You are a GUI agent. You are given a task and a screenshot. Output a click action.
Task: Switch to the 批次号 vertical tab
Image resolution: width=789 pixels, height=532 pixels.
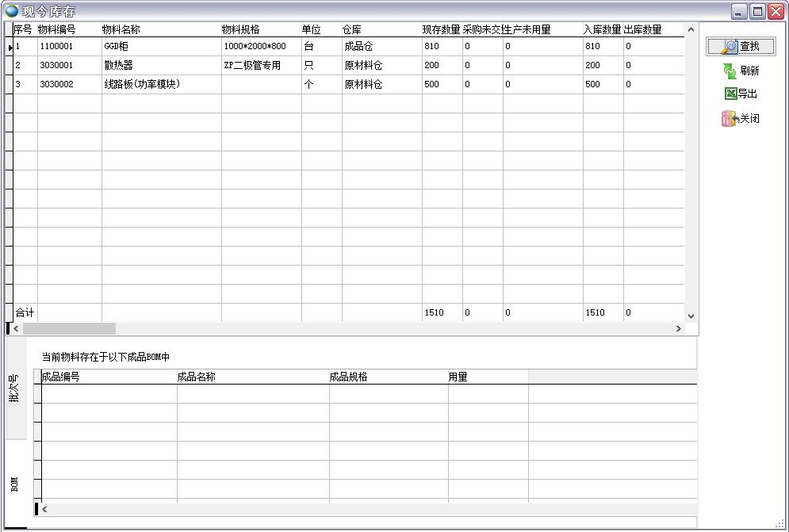click(15, 388)
